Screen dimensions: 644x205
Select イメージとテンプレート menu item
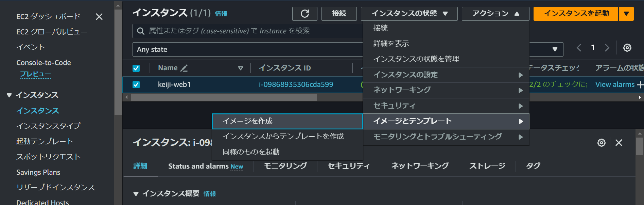point(446,121)
